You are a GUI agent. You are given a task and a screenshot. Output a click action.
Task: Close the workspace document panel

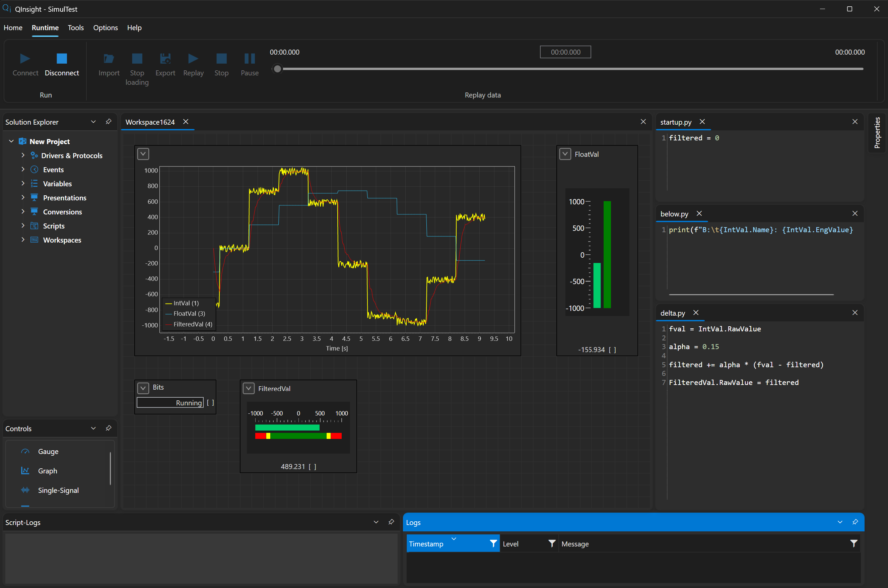tap(643, 122)
